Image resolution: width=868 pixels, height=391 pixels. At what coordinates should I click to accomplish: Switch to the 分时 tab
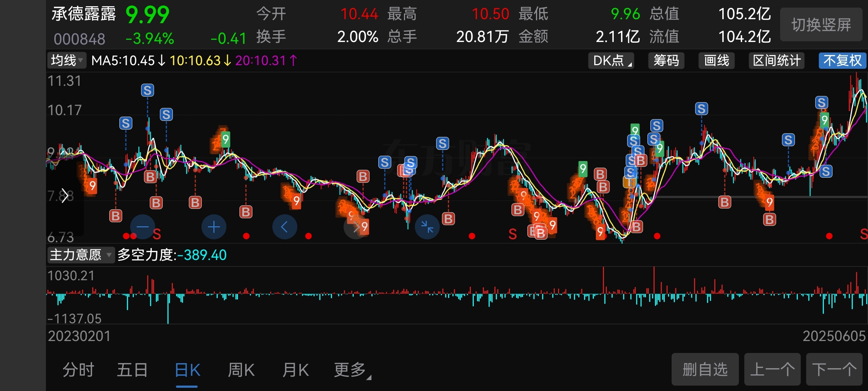pos(78,370)
